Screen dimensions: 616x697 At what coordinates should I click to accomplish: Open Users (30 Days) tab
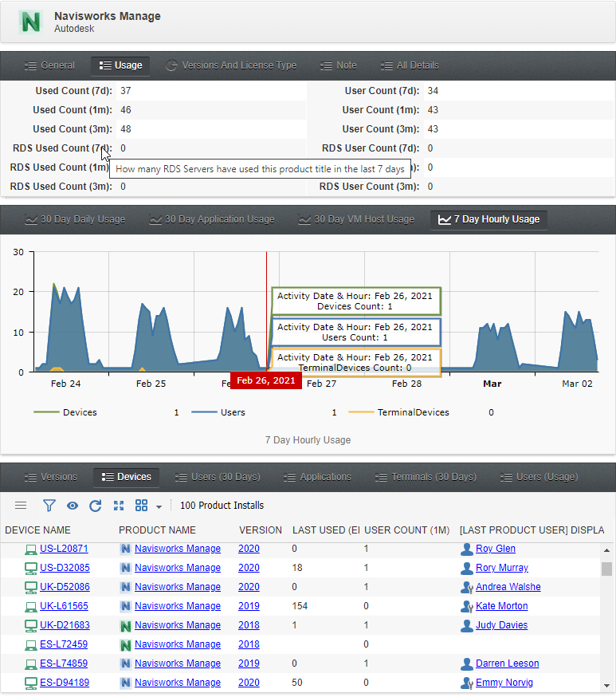point(218,477)
